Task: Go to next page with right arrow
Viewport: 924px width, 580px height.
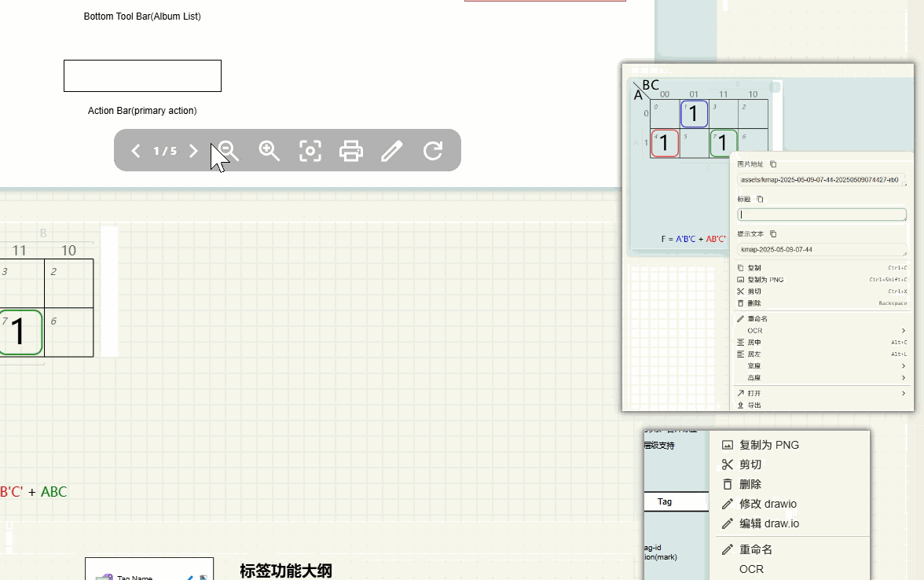Action: pyautogui.click(x=193, y=150)
